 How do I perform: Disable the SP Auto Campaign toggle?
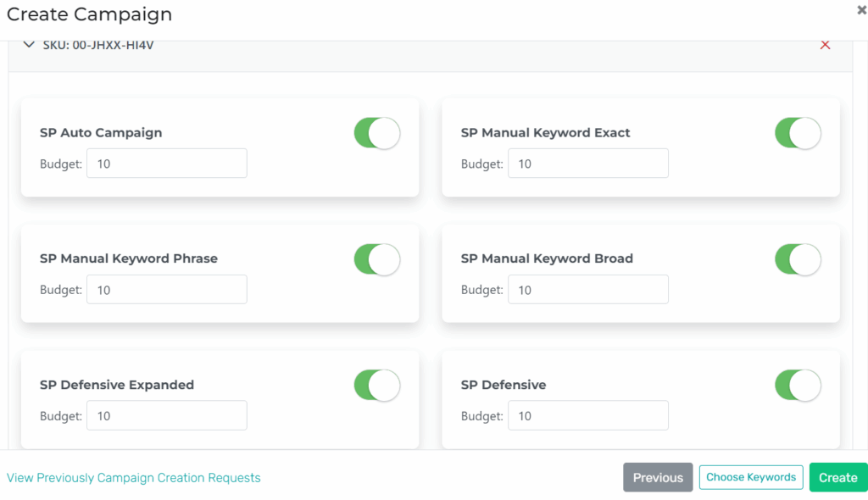pos(376,133)
